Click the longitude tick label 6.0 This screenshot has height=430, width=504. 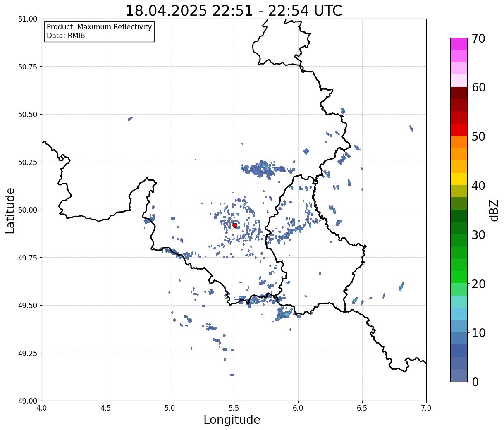298,408
